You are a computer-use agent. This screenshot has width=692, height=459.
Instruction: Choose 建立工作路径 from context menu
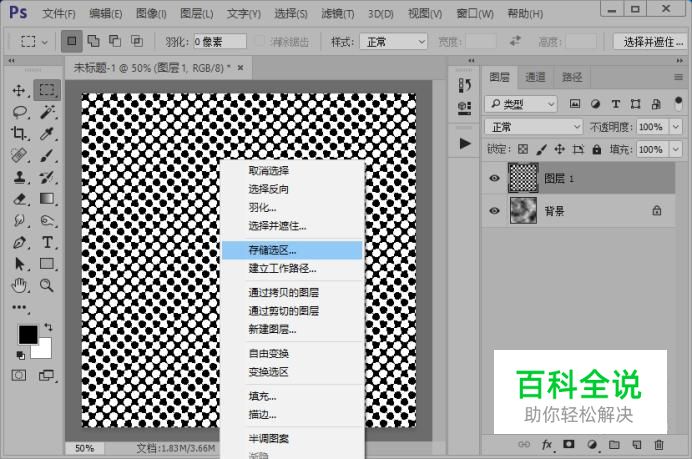(292, 268)
